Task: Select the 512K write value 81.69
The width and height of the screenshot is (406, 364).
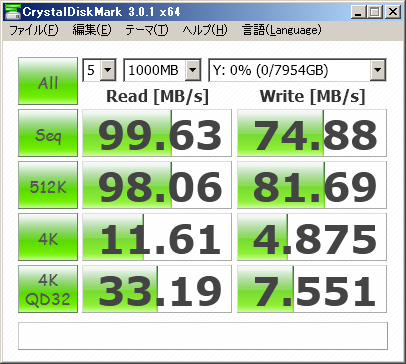Action: tap(312, 185)
